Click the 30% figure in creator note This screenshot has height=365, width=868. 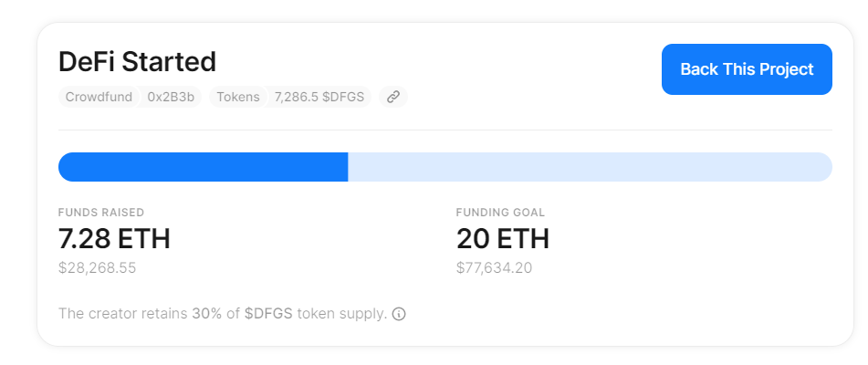point(207,314)
